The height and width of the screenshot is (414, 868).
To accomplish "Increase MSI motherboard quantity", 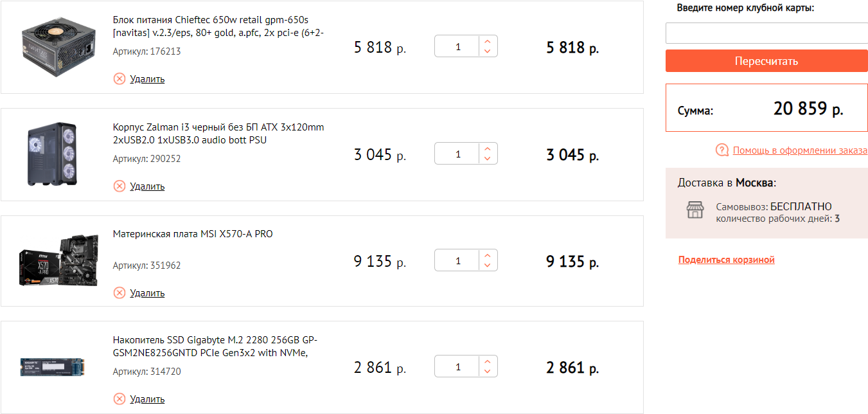I will coord(488,256).
